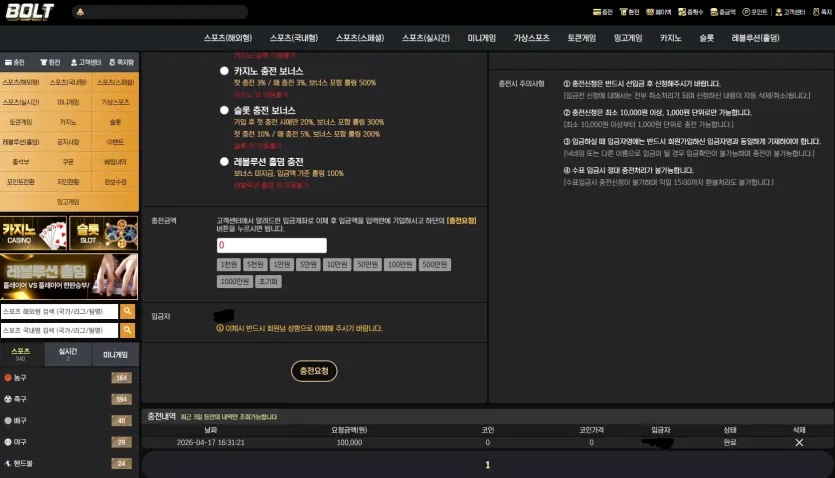Open 쿠폰 in the orange sidebar menu
Screen dimensions: 835x478
tap(68, 162)
